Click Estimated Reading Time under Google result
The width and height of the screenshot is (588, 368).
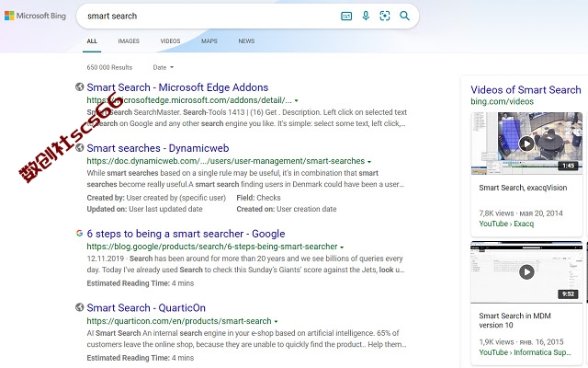click(141, 283)
